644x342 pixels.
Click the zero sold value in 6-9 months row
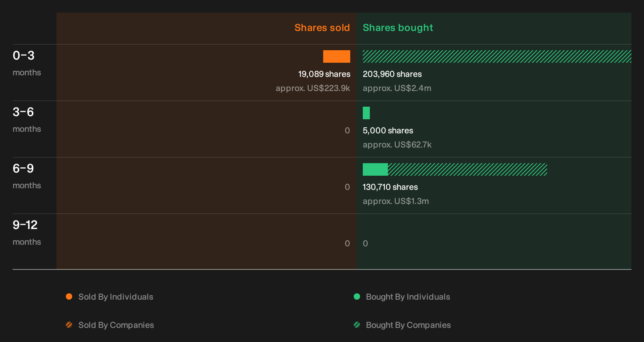[347, 187]
